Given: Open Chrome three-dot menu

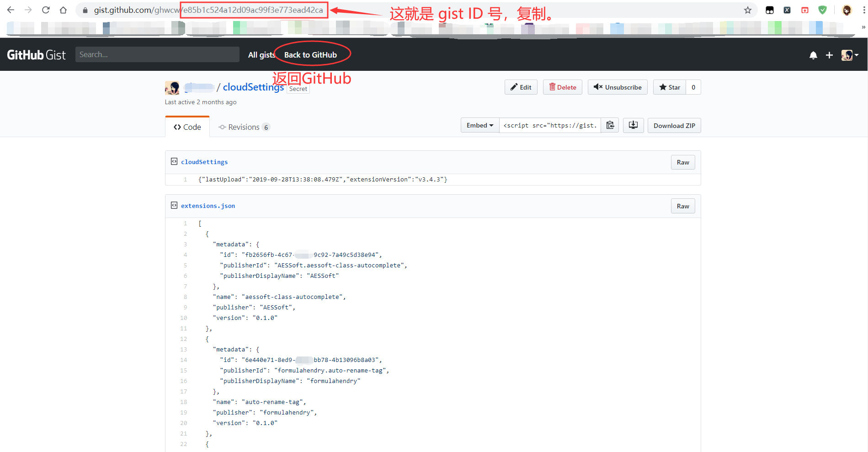Looking at the screenshot, I should (x=864, y=10).
